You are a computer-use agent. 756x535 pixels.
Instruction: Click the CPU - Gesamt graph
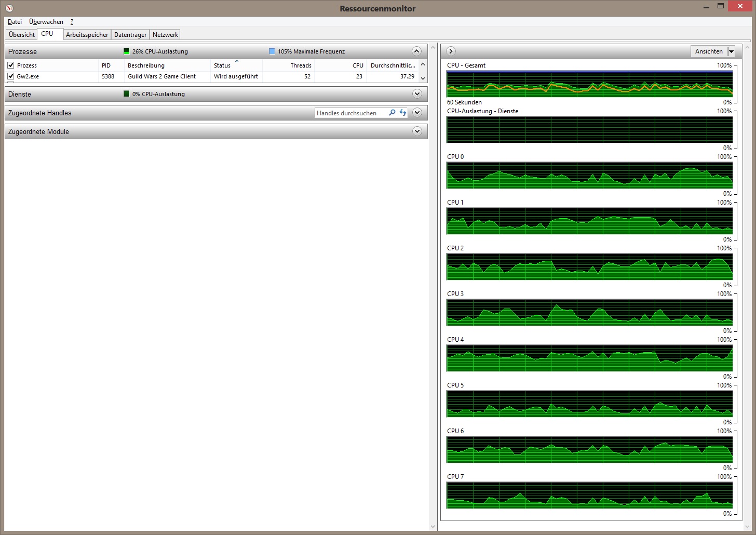click(589, 84)
